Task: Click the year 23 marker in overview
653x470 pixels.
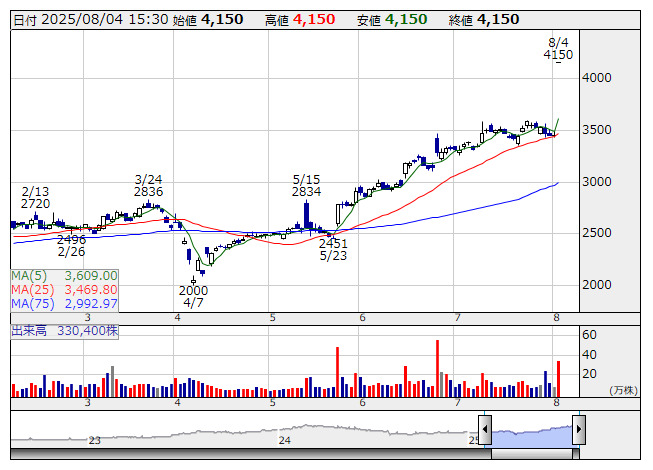Action: click(95, 440)
